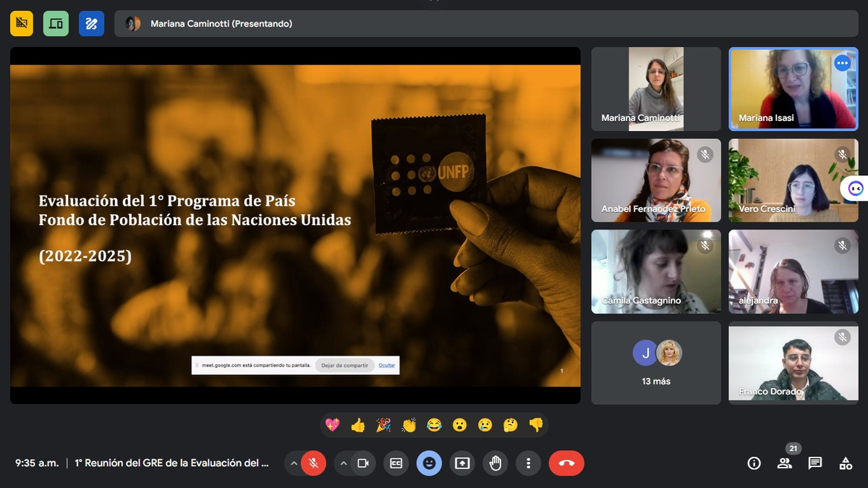Click Dejar de compartir button
Image resolution: width=868 pixels, height=488 pixels.
click(x=345, y=365)
